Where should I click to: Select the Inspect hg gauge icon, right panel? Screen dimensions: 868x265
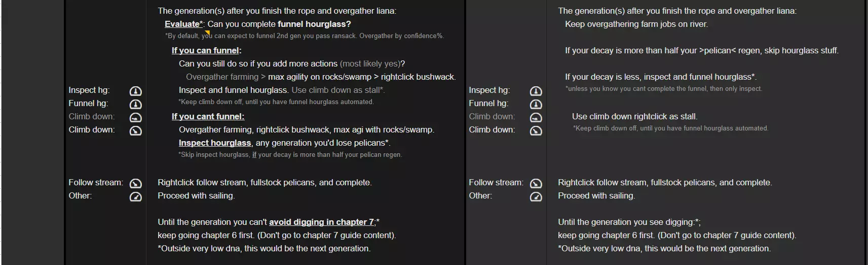[x=536, y=91]
